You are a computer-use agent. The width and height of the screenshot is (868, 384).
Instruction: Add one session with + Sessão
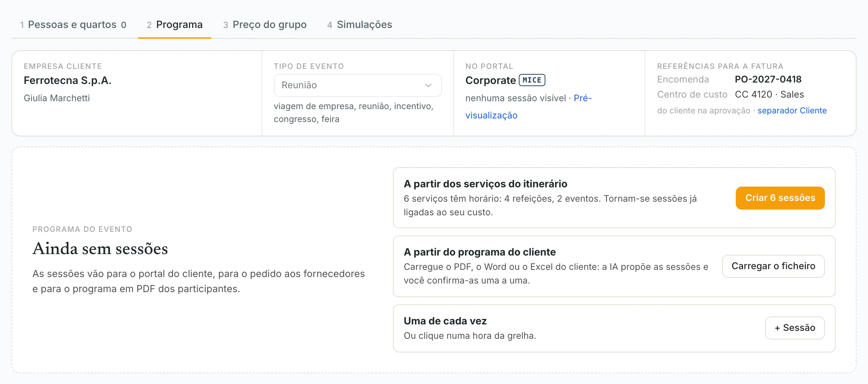click(x=795, y=328)
